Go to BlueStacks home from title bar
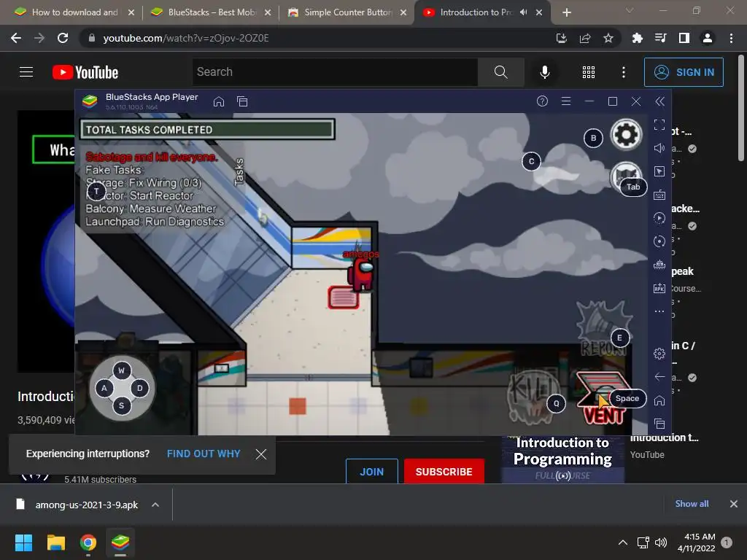The width and height of the screenshot is (747, 560). [x=219, y=101]
